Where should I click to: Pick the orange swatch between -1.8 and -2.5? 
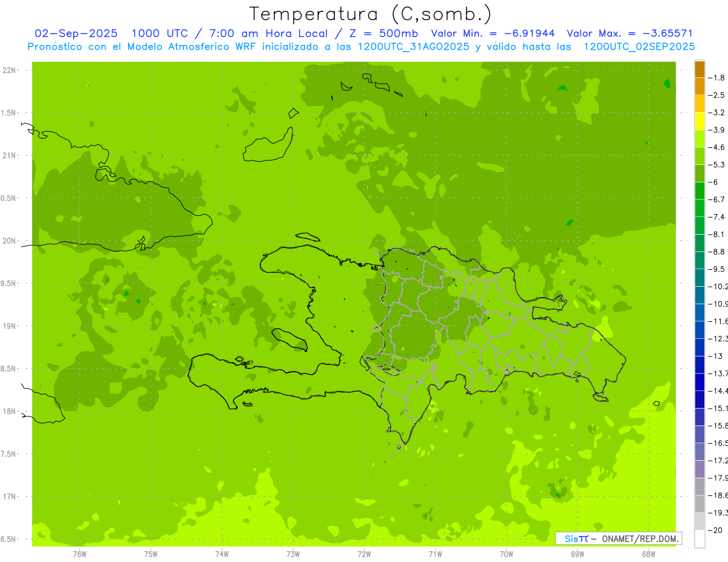[x=699, y=87]
